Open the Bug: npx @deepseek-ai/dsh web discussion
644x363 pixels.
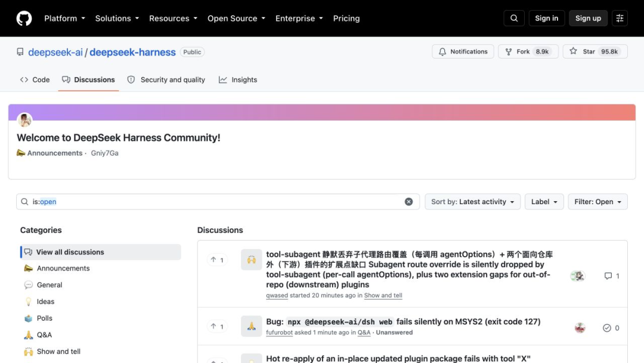coord(403,321)
